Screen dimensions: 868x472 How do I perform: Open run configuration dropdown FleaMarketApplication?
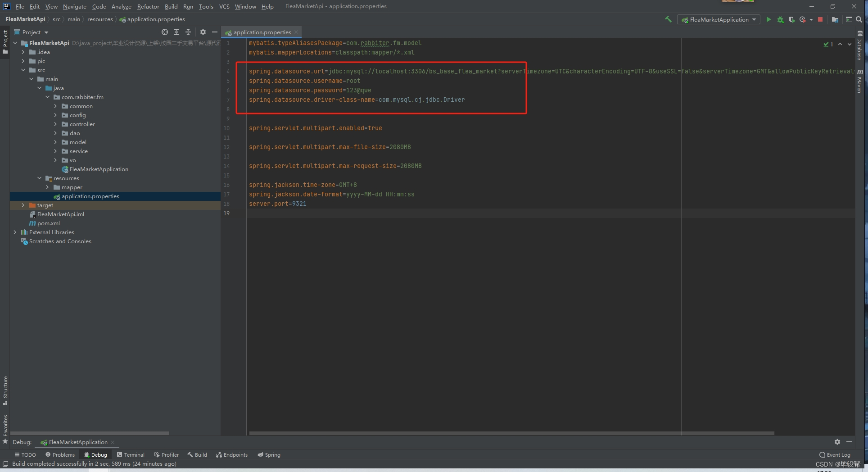coord(719,19)
